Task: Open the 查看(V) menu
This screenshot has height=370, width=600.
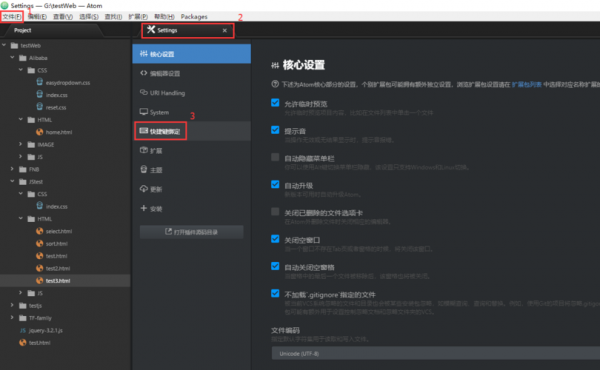Action: point(63,17)
